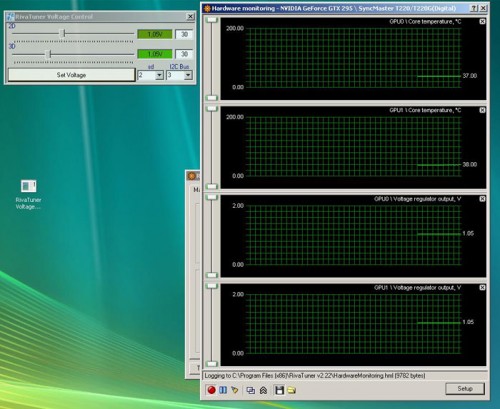
Task: Click the 3D voltage slider thumb
Action: 49,54
